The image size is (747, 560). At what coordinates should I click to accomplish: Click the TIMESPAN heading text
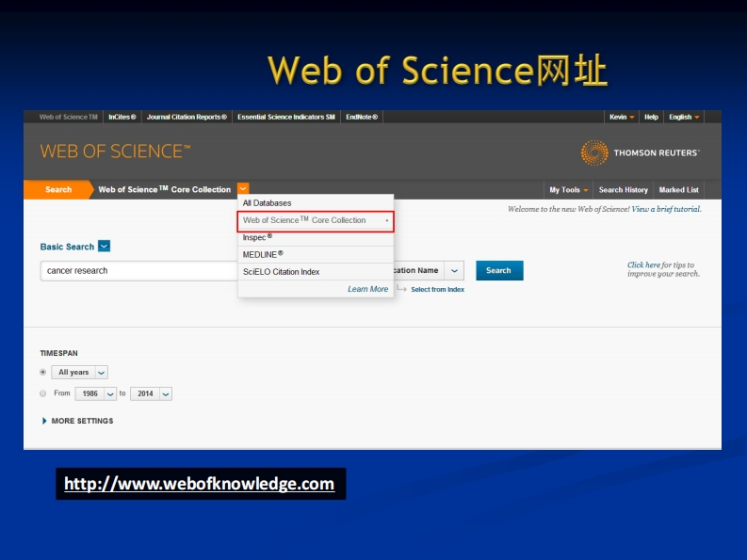pos(58,353)
